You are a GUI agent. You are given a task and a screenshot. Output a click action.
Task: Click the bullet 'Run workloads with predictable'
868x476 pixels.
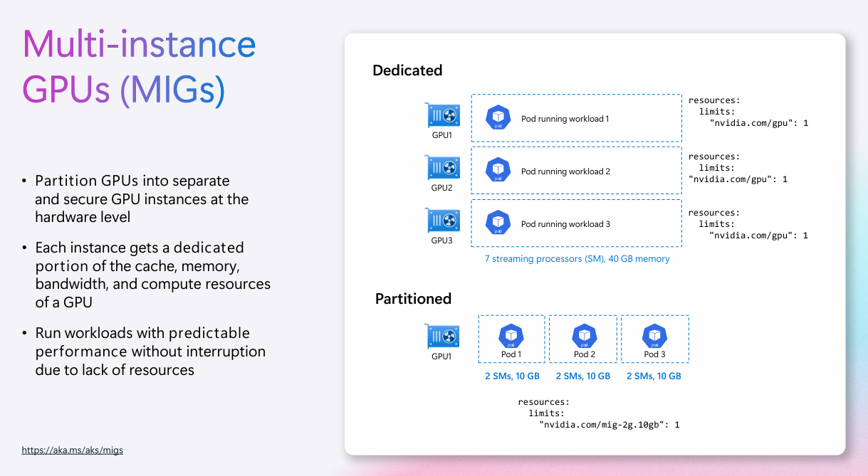pyautogui.click(x=142, y=333)
